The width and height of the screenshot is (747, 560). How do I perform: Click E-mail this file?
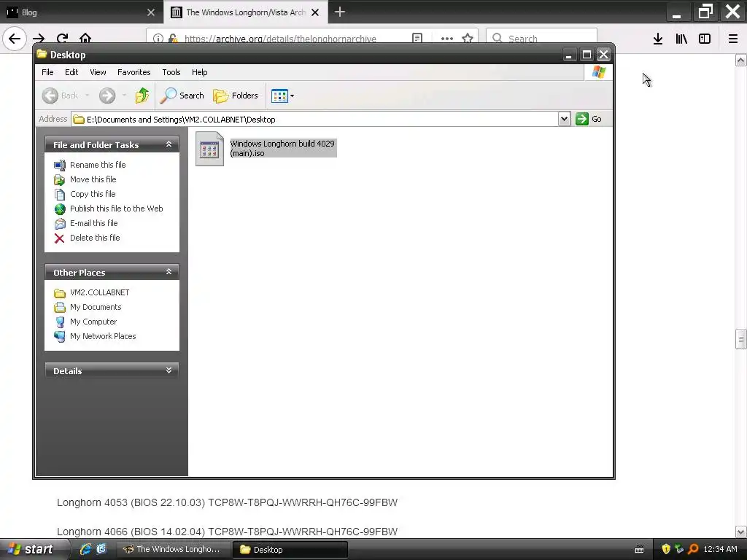click(93, 223)
